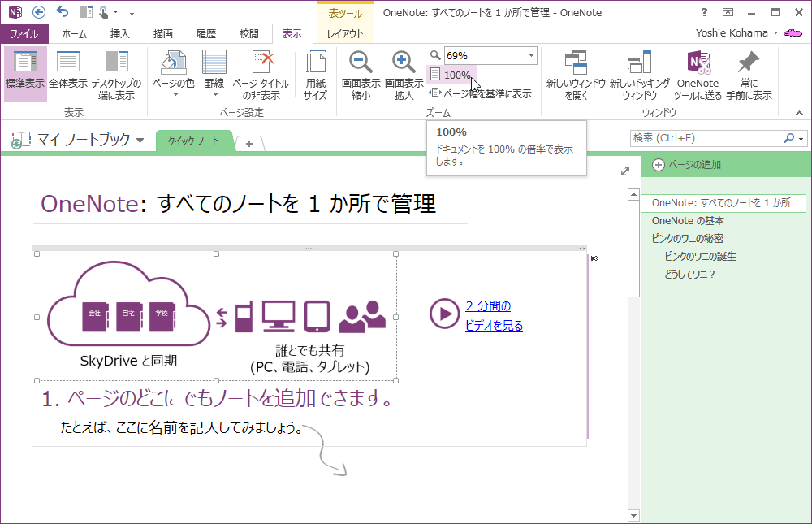Toggle ページ タイトルの非表示

coord(261,75)
